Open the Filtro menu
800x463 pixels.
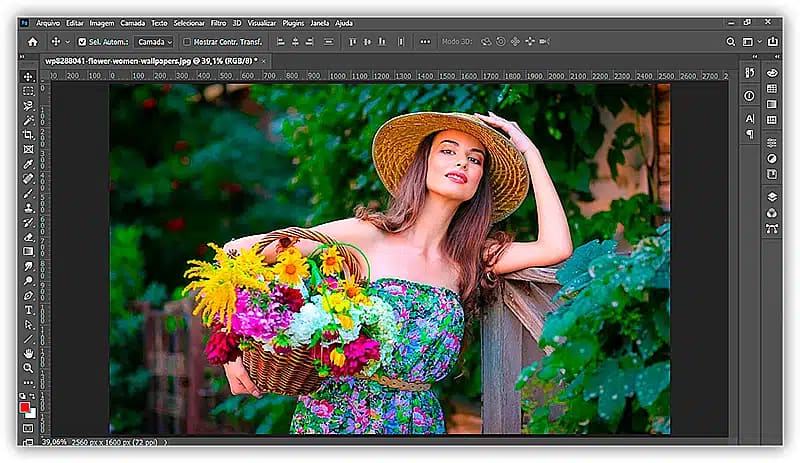218,23
